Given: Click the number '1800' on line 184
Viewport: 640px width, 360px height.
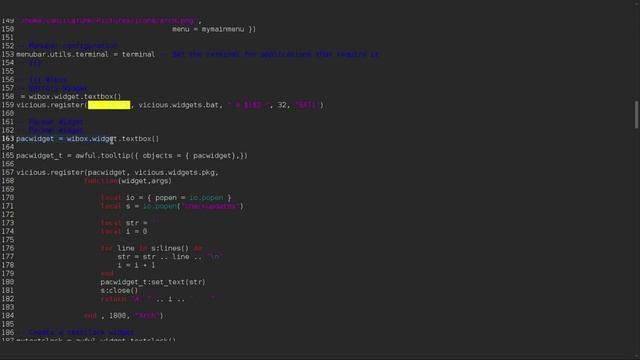Looking at the screenshot, I should [118, 316].
